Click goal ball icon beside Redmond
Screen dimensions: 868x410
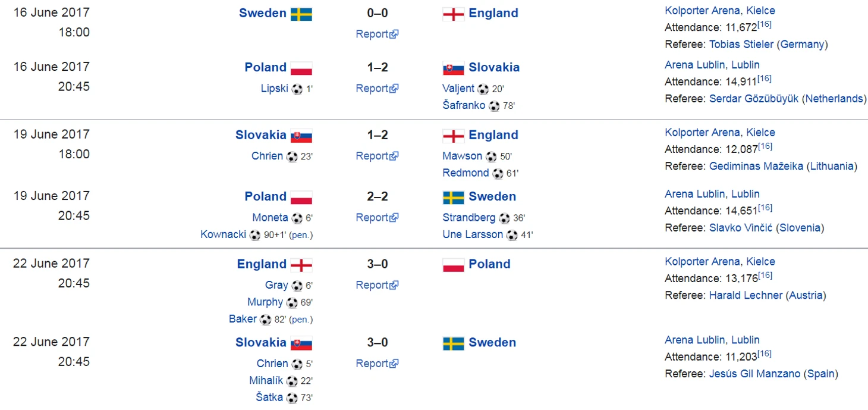498,174
